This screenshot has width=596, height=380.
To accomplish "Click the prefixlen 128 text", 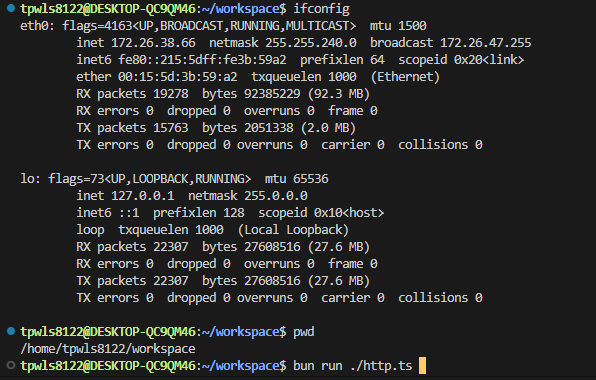I will 198,213.
